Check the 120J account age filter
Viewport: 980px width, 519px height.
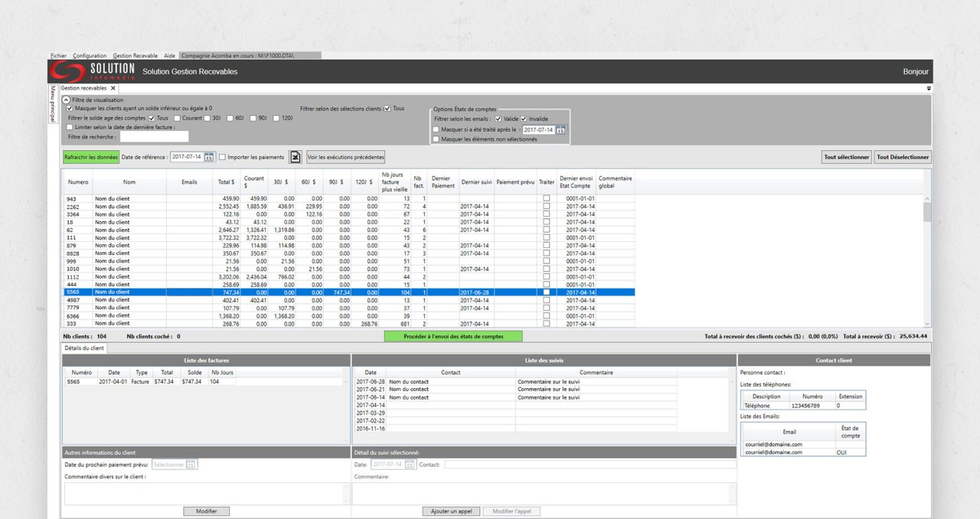tap(276, 119)
